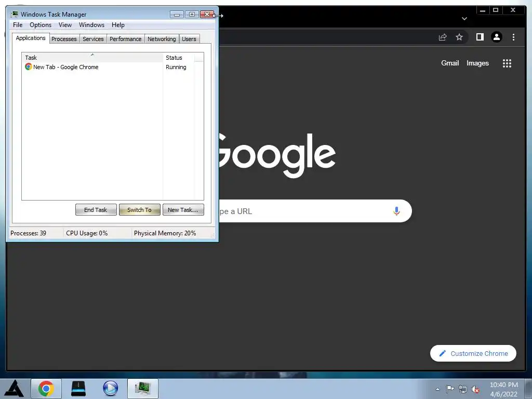The height and width of the screenshot is (399, 532).
Task: Click the network tray icon
Action: (463, 389)
